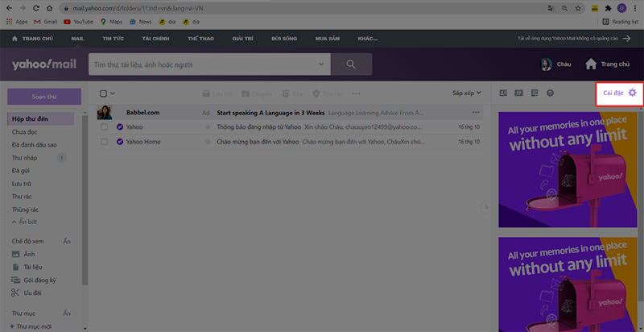
Task: Open Chrome extensions puzzle icon
Action: 609,8
